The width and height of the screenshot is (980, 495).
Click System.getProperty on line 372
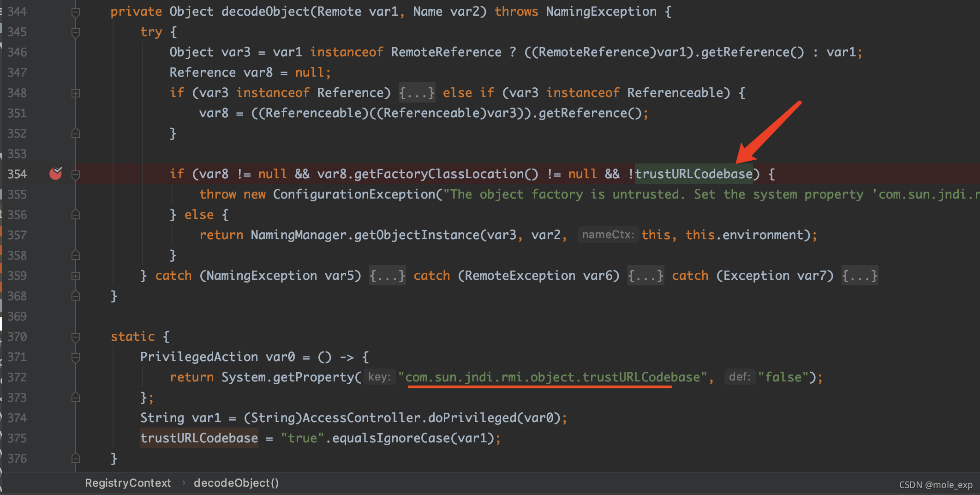(287, 377)
